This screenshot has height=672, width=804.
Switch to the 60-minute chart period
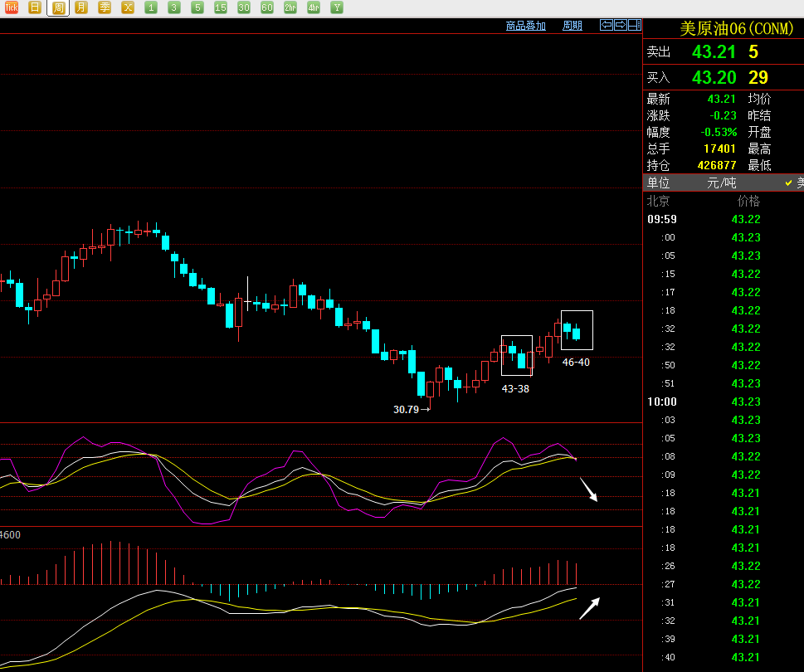point(267,7)
